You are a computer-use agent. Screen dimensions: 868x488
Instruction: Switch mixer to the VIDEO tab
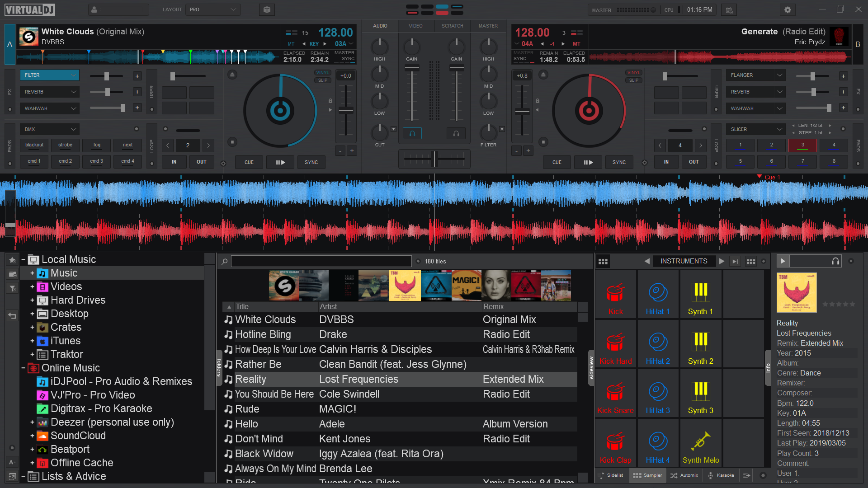[x=415, y=26]
